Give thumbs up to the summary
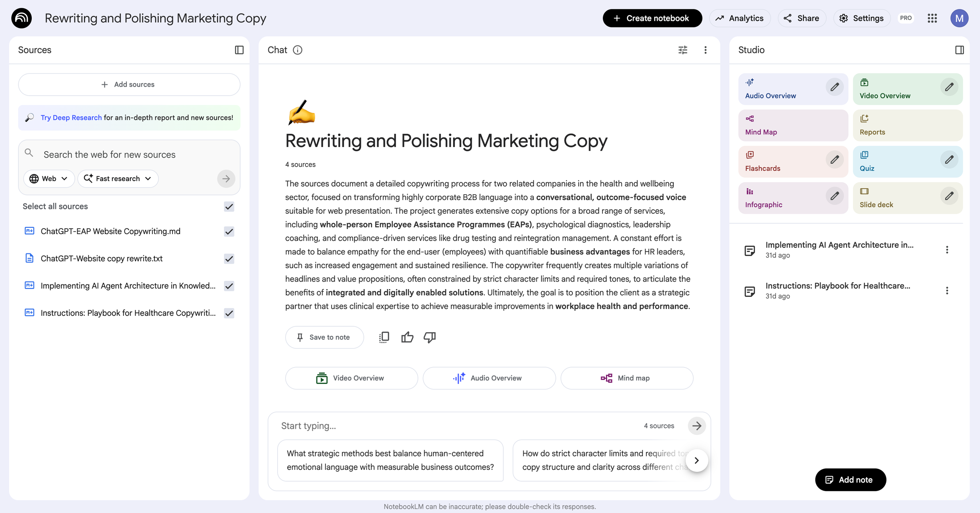The height and width of the screenshot is (513, 980). tap(407, 337)
